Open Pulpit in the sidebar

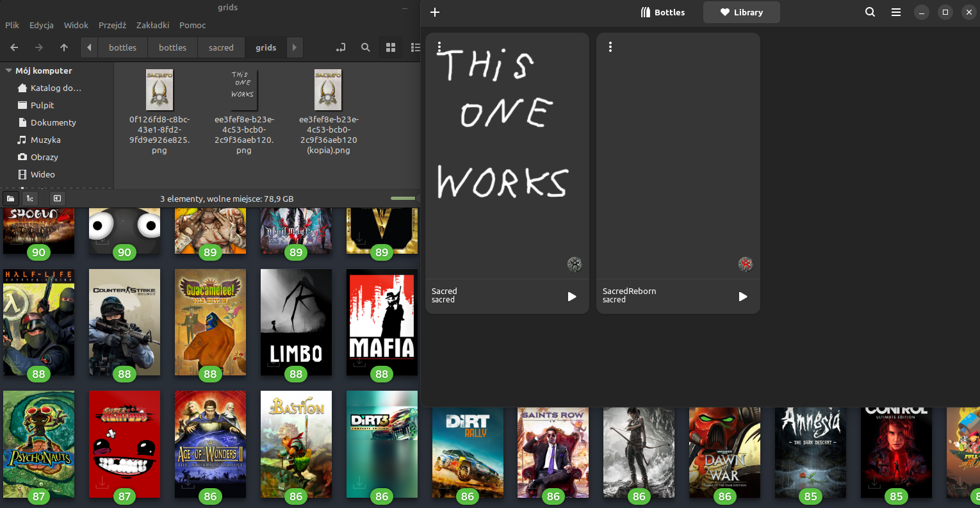coord(42,105)
